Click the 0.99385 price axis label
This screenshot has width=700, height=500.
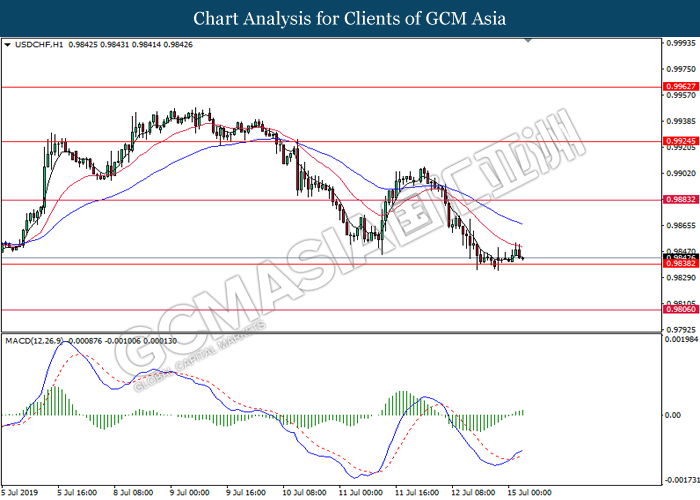681,121
